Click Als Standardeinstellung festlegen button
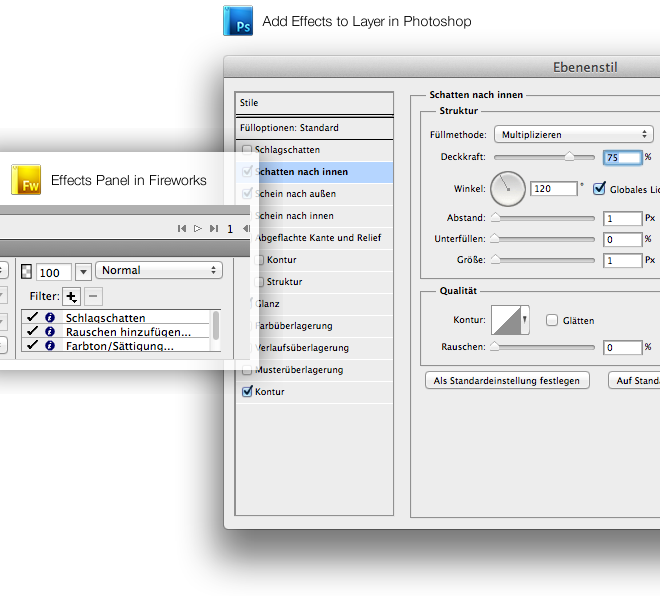Image resolution: width=660 pixels, height=596 pixels. pyautogui.click(x=508, y=381)
